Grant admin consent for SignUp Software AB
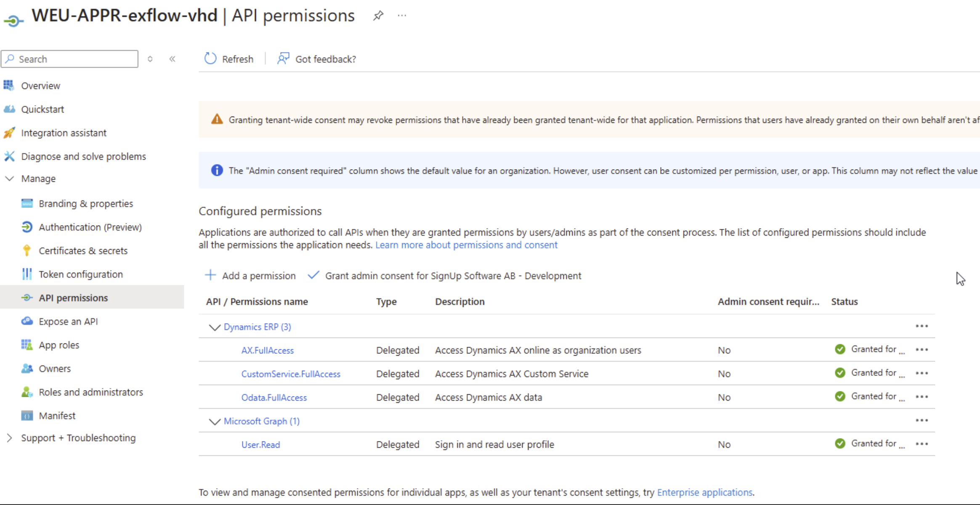Image resolution: width=980 pixels, height=505 pixels. click(444, 276)
